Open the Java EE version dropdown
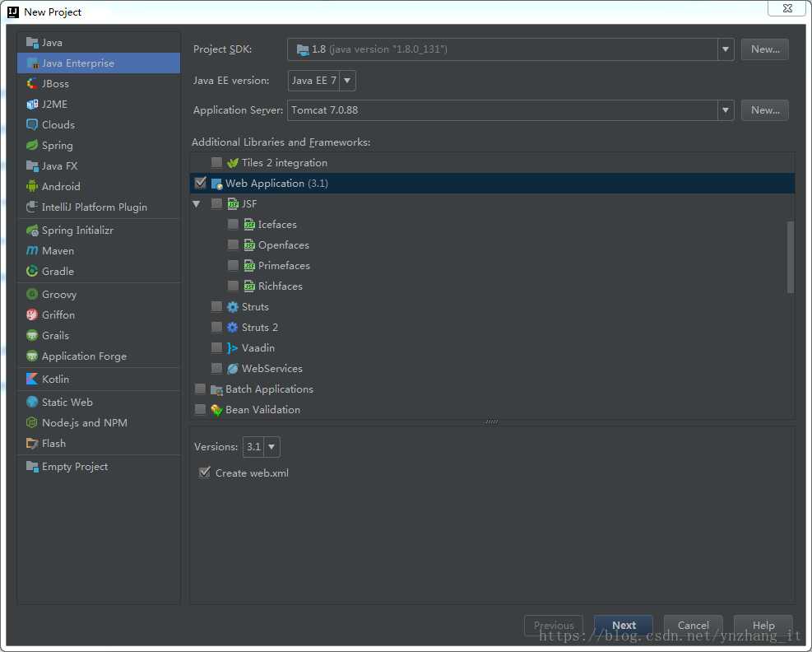 coord(347,81)
